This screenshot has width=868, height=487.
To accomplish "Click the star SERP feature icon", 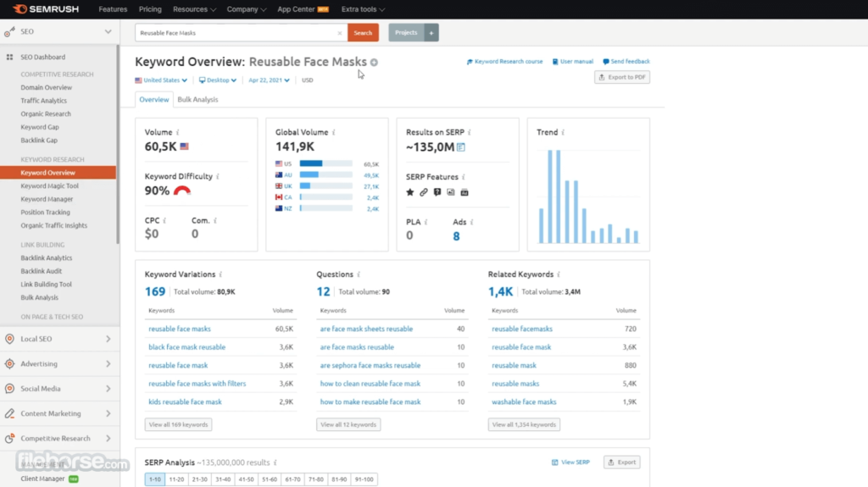I will pyautogui.click(x=410, y=192).
